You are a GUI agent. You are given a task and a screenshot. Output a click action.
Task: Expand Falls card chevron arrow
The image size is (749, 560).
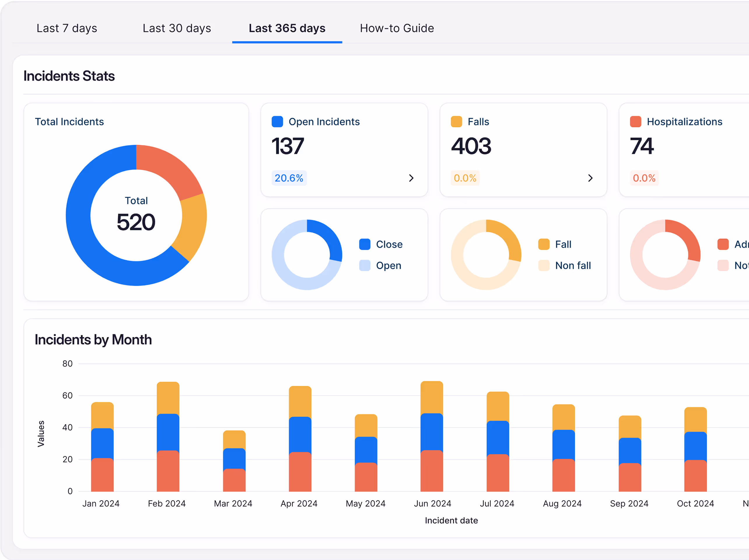[590, 178]
